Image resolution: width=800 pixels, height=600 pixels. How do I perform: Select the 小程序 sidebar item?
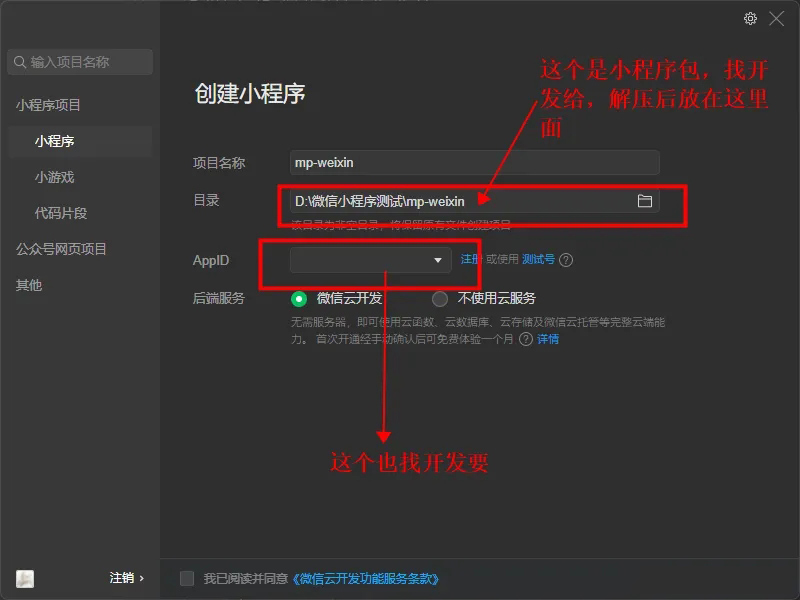(80, 141)
